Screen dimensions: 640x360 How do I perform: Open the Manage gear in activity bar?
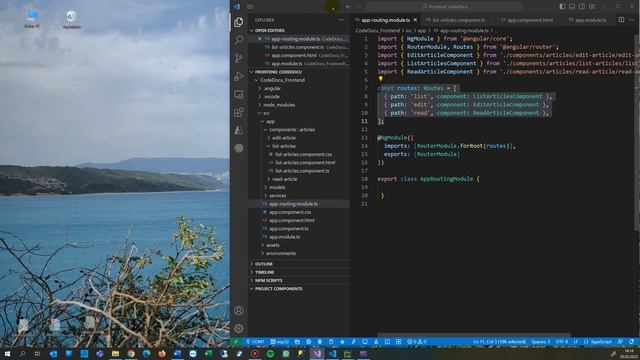pyautogui.click(x=239, y=328)
